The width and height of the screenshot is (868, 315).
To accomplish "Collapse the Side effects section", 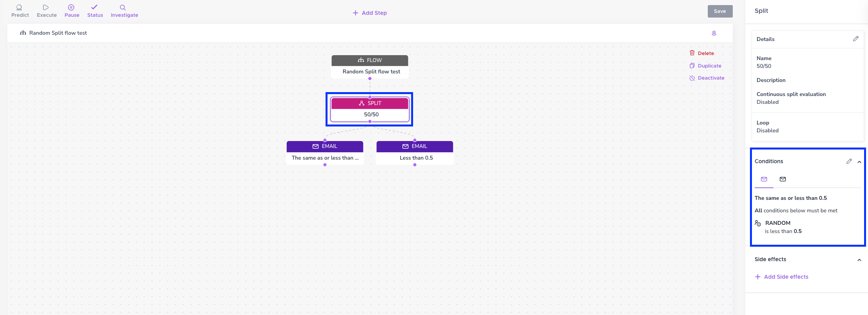I will coord(859,260).
